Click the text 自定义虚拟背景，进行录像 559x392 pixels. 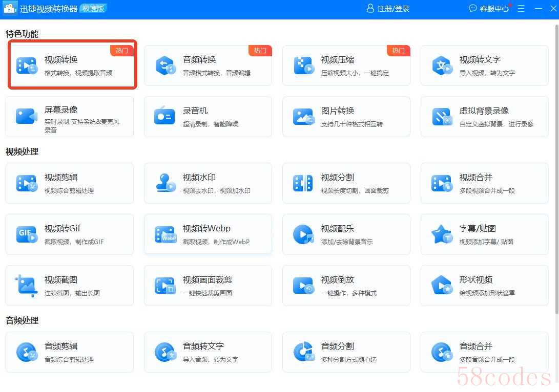coord(496,124)
